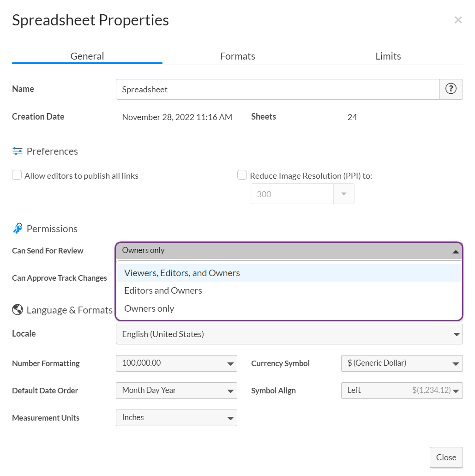Image resolution: width=475 pixels, height=476 pixels.
Task: Open the Measurement Units dropdown
Action: [176, 418]
